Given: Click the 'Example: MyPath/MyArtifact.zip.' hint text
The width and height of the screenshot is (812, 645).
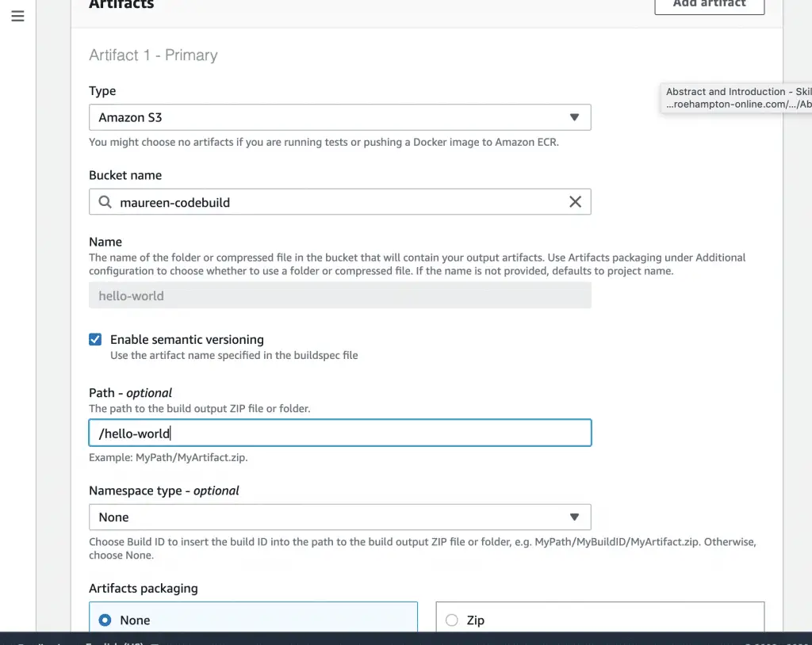Looking at the screenshot, I should (168, 458).
